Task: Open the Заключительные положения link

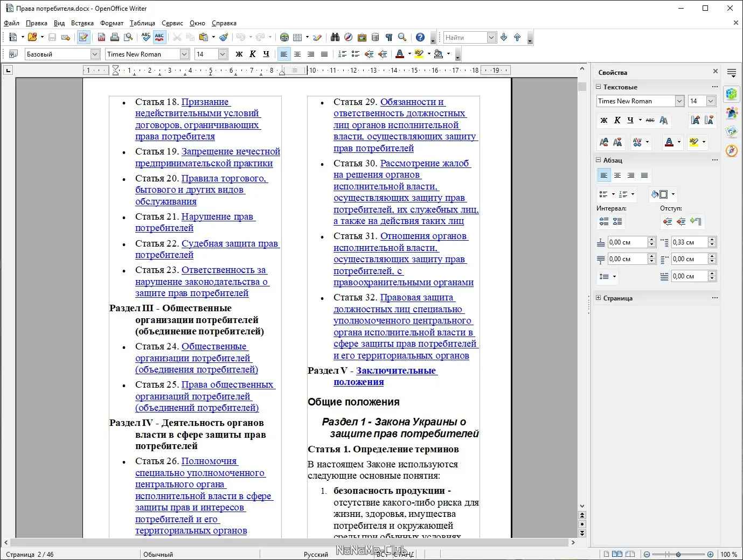Action: coord(395,370)
